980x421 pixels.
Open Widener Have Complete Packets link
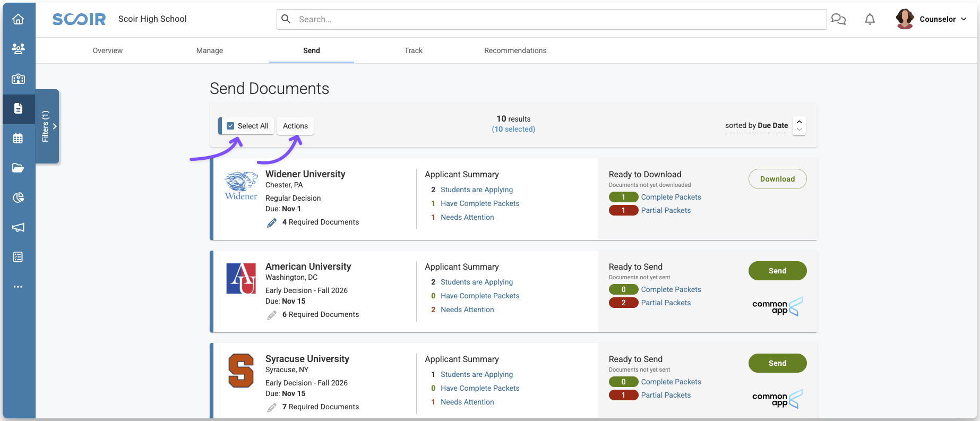(x=480, y=203)
